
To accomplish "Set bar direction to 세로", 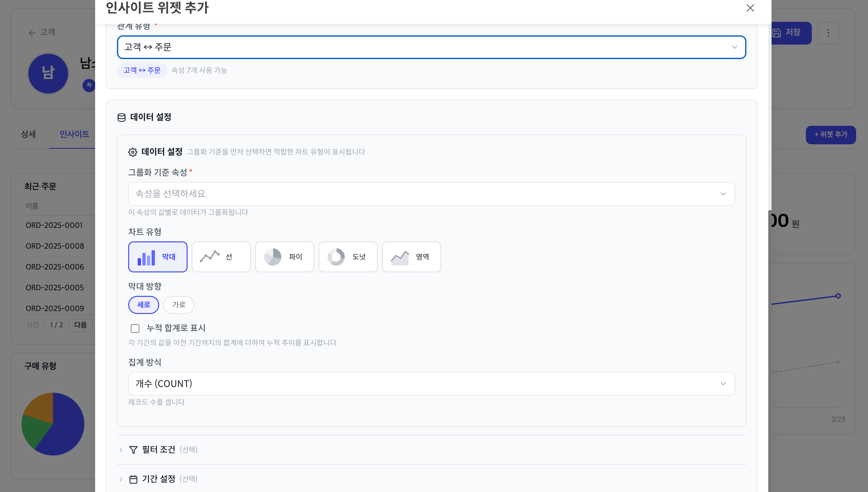I will (x=143, y=305).
